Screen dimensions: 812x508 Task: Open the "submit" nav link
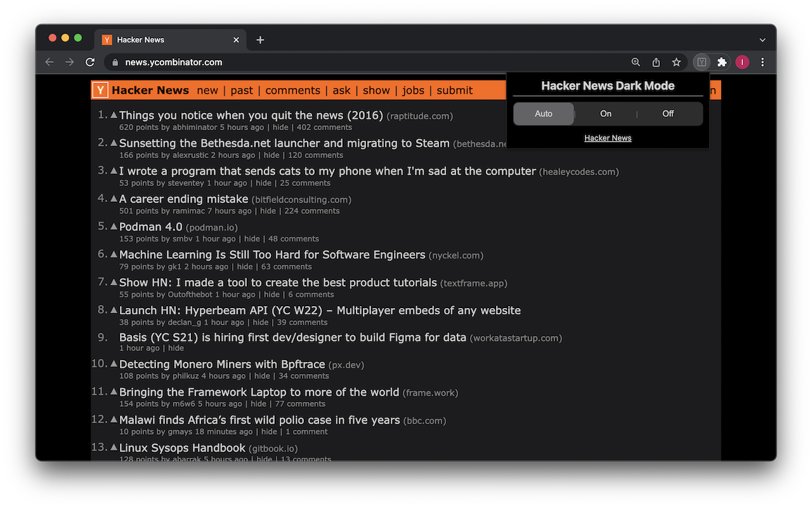(x=454, y=90)
